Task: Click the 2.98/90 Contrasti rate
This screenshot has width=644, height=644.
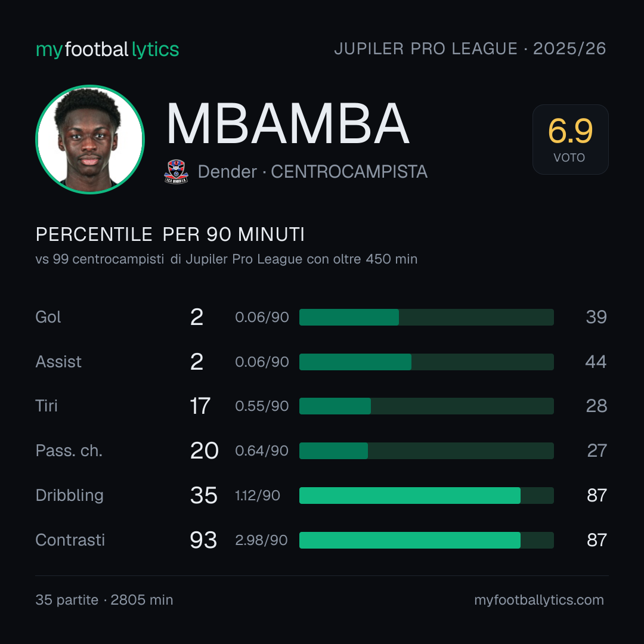Action: 261,540
